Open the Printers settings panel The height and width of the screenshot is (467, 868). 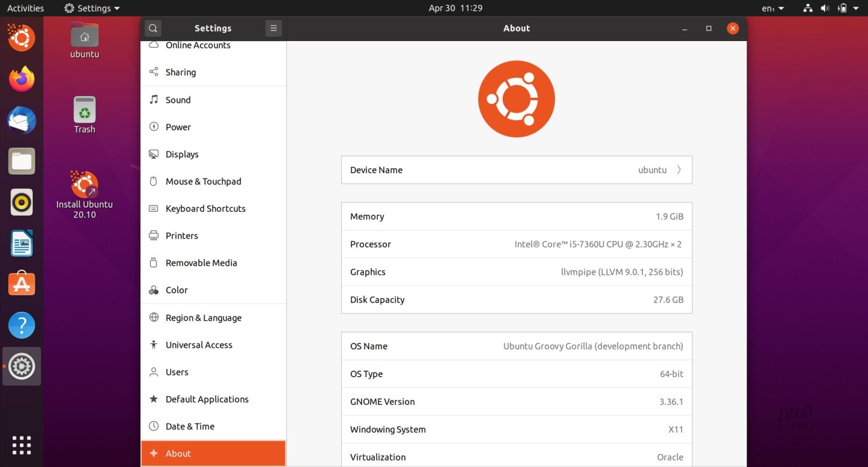coord(213,236)
